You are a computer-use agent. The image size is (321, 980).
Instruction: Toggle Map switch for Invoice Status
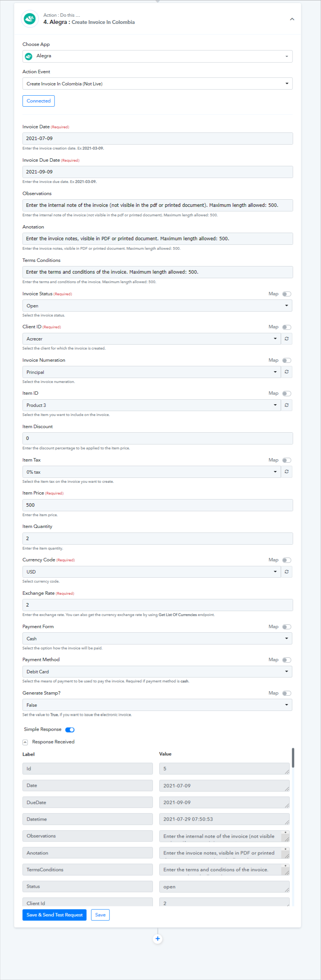click(287, 294)
